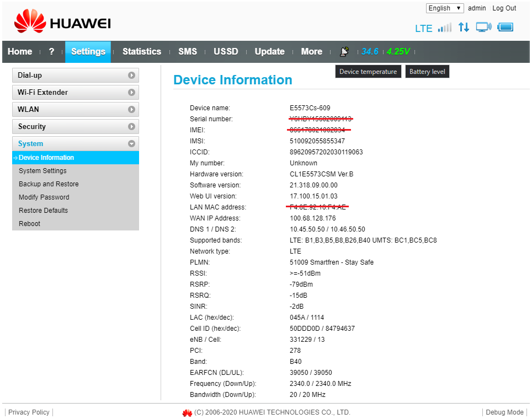Expand the Dial-up sidebar section
This screenshot has height=419, width=532.
coord(75,76)
